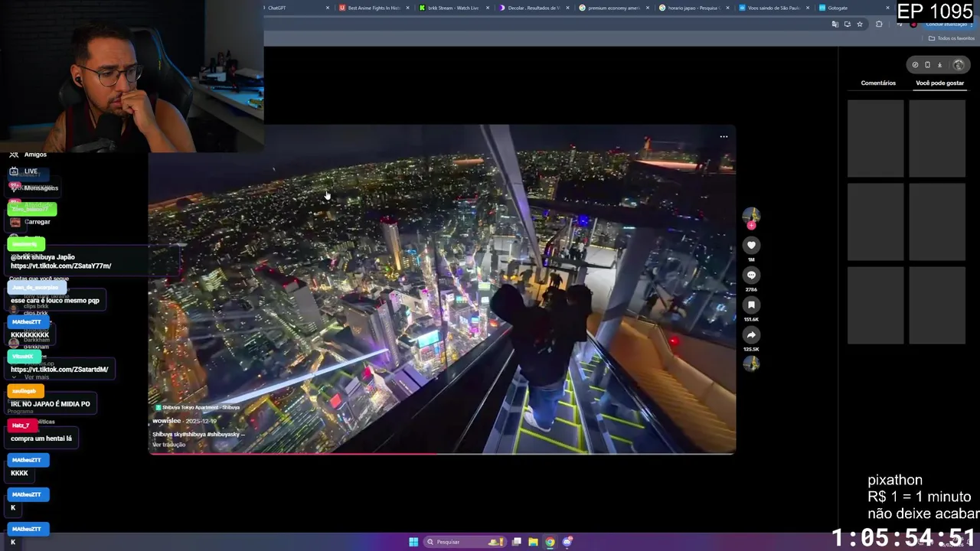Viewport: 980px width, 551px height.
Task: Open Chrome extensions puzzle icon
Action: (x=879, y=24)
